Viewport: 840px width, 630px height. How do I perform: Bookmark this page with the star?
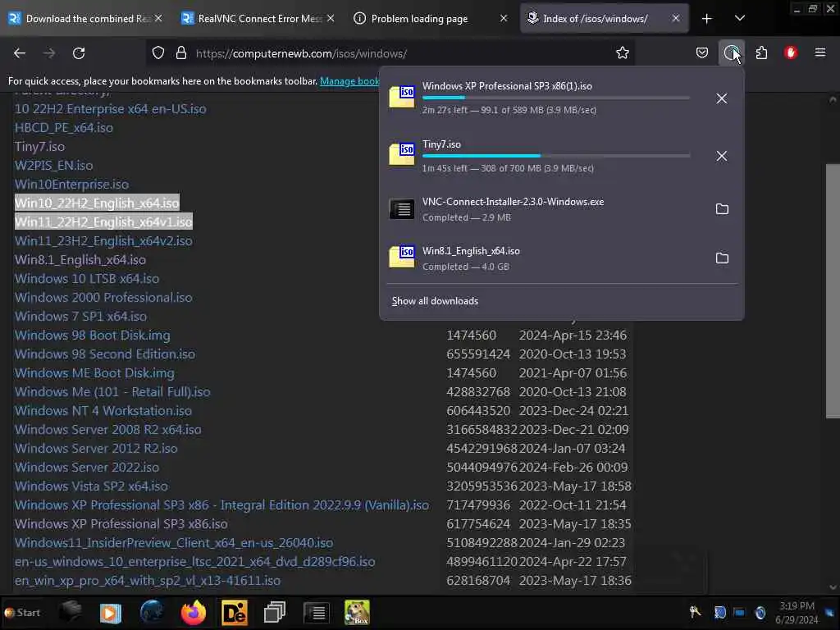tap(622, 53)
